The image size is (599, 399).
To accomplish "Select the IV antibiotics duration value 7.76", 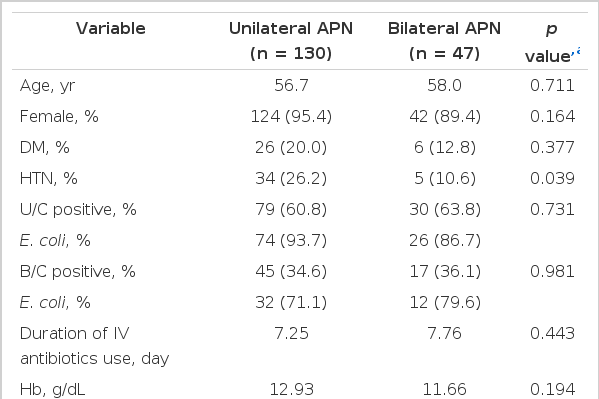I will pyautogui.click(x=444, y=333).
